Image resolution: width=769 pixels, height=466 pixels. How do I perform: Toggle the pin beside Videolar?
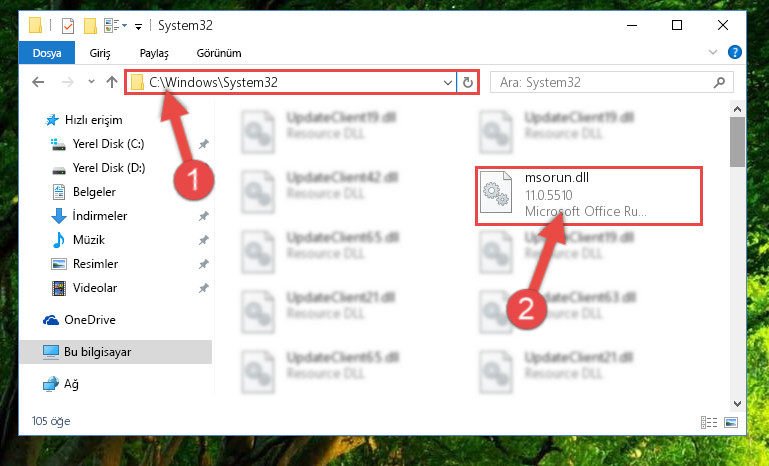[204, 288]
